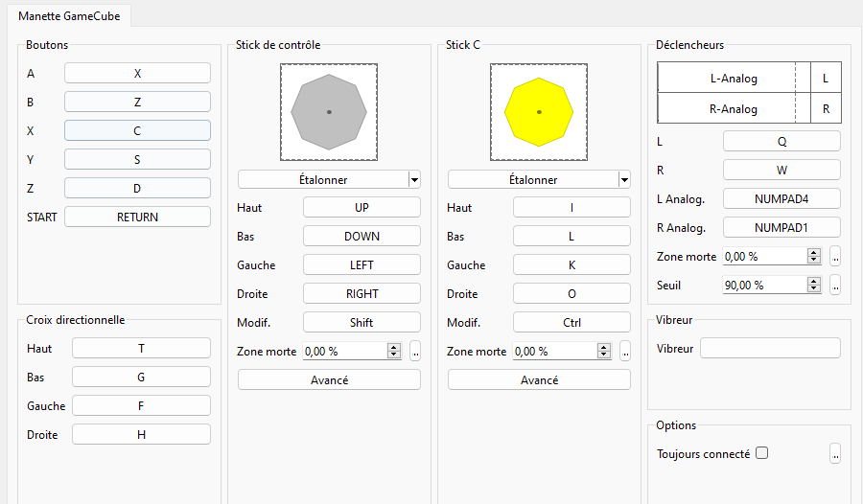The width and height of the screenshot is (863, 504).
Task: Open the control stick Étalonner dropdown arrow
Action: (x=414, y=179)
